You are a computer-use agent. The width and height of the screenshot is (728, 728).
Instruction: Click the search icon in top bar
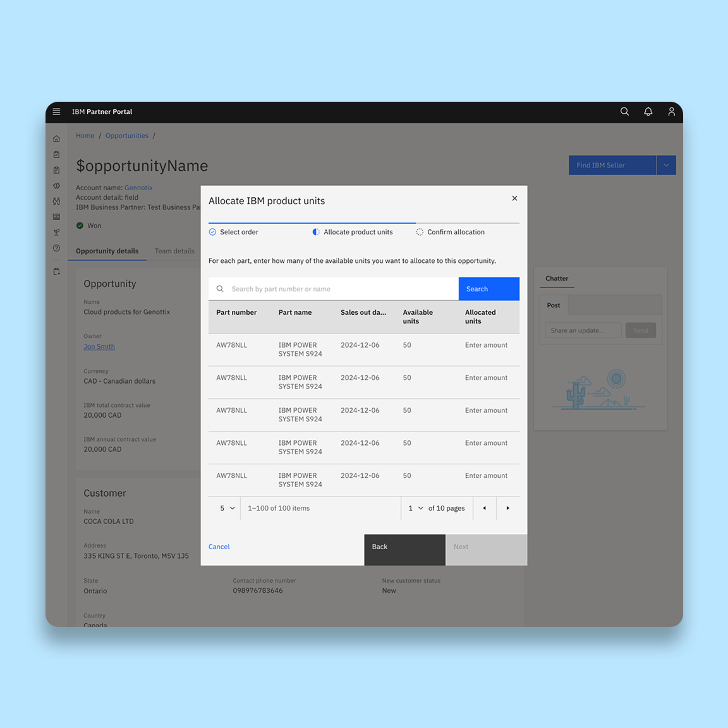pos(624,112)
